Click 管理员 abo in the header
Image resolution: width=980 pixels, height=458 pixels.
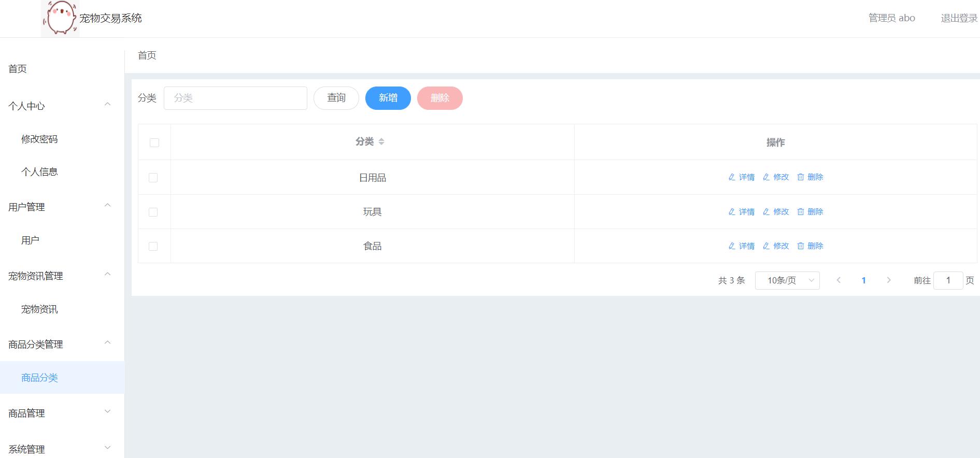[x=892, y=18]
